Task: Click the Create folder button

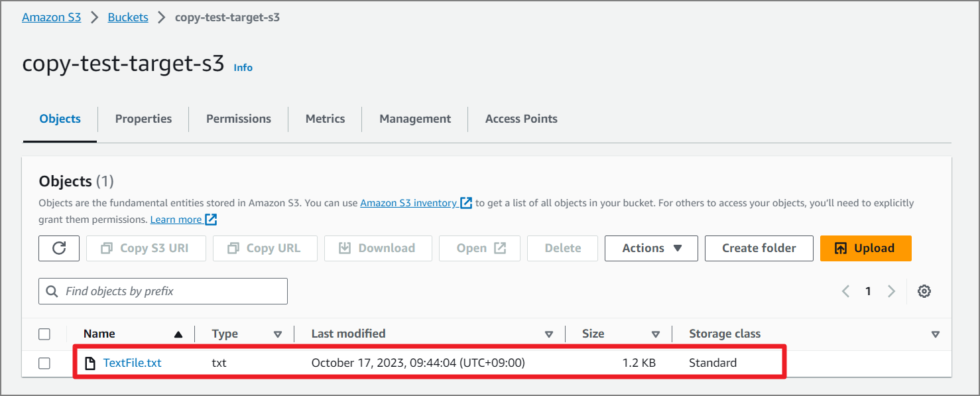Action: [759, 248]
